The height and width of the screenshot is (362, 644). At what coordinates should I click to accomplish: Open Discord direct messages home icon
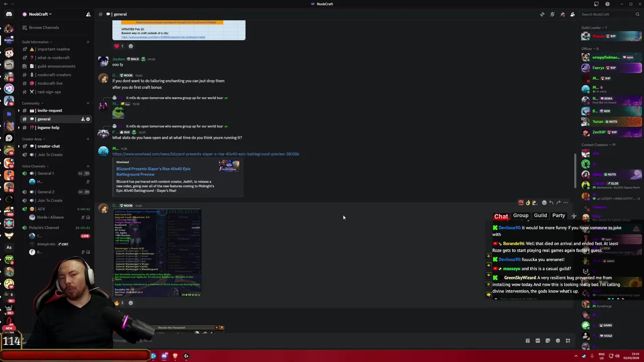click(9, 14)
